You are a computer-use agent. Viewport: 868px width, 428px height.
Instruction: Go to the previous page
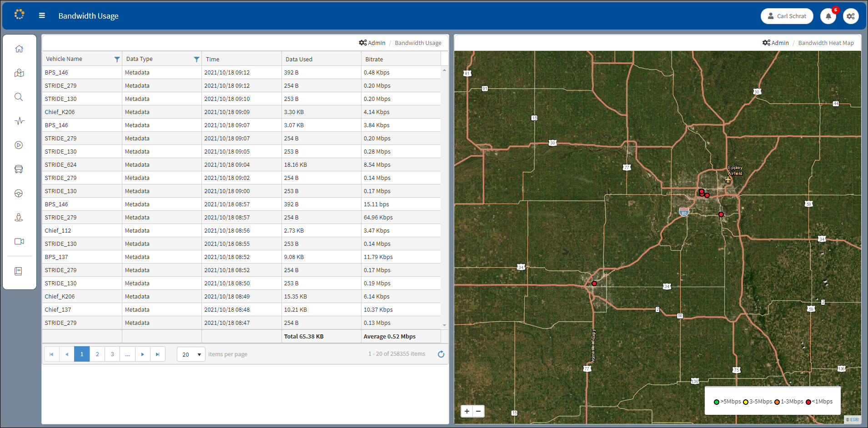[x=67, y=354]
